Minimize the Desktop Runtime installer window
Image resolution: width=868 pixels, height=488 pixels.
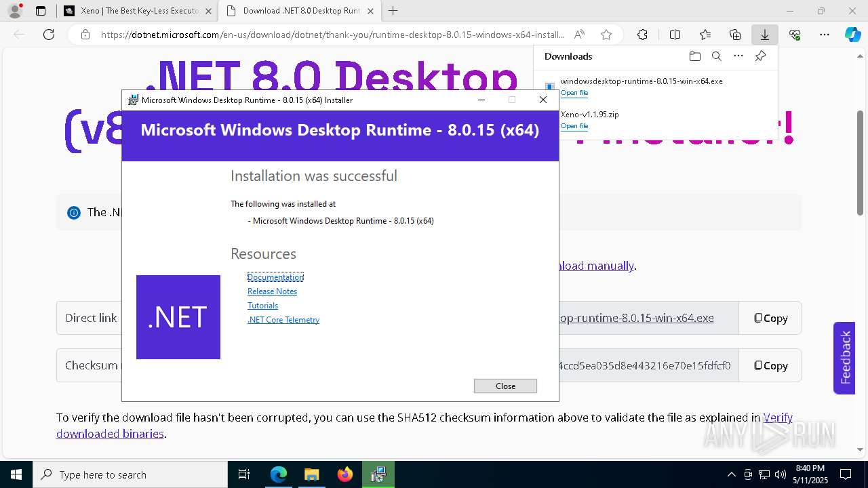(x=481, y=100)
